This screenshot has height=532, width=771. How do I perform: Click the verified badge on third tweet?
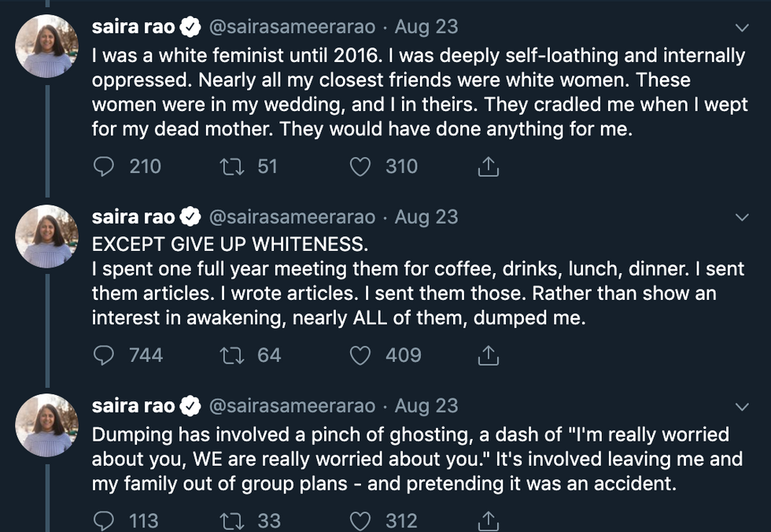(x=190, y=406)
